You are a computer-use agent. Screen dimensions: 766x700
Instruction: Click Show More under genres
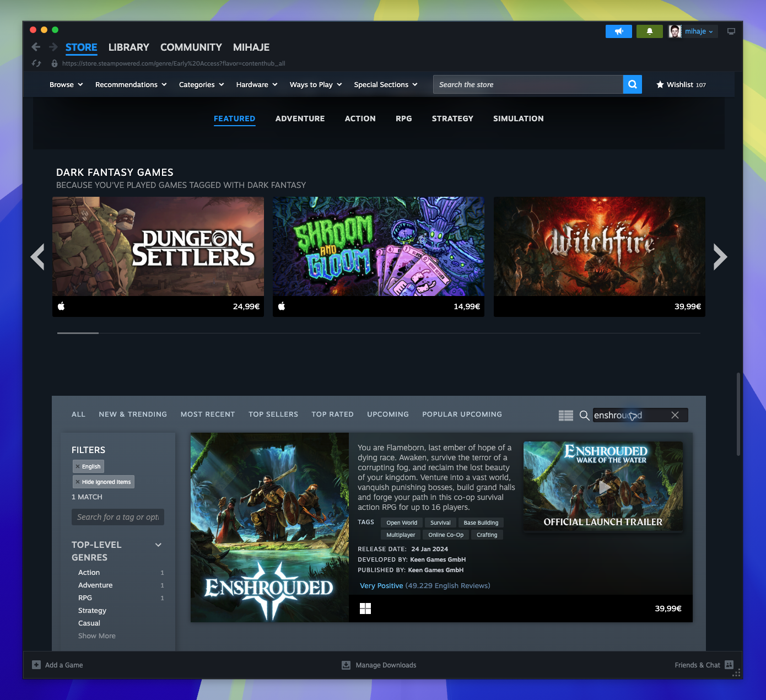pyautogui.click(x=97, y=636)
